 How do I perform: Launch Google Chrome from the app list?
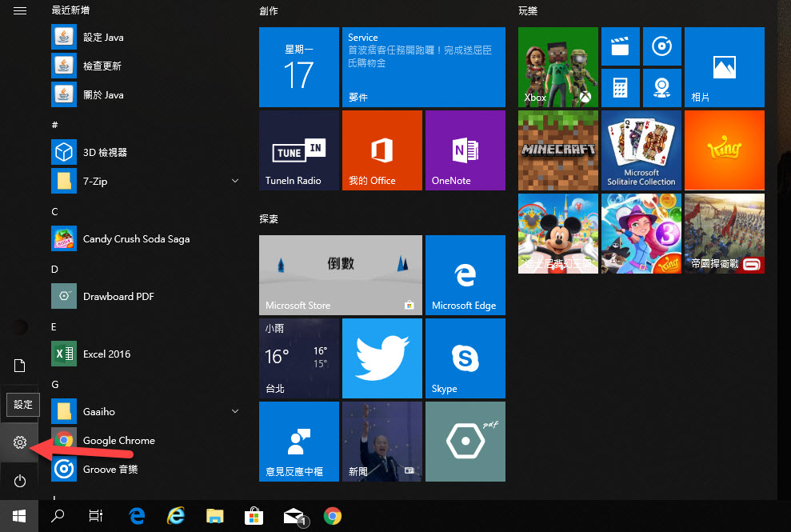pyautogui.click(x=118, y=440)
